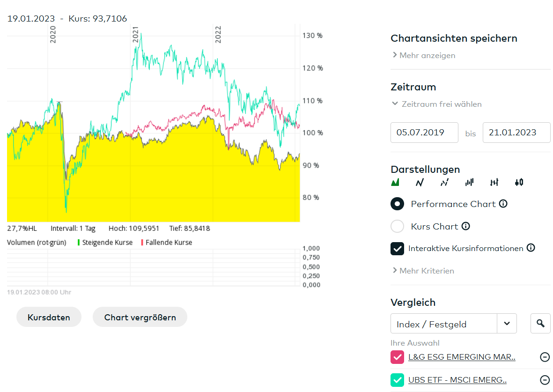Uncheck Interaktive Kursinformationen checkbox
Viewport: 553px width, 392px height.
(397, 249)
